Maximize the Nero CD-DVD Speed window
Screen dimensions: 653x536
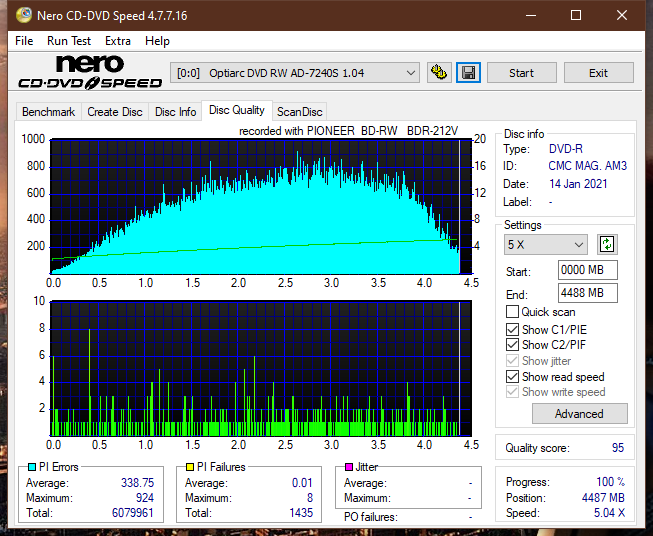pos(576,15)
